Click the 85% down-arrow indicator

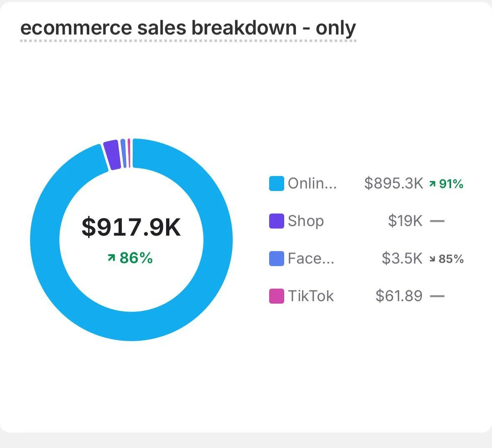[447, 259]
